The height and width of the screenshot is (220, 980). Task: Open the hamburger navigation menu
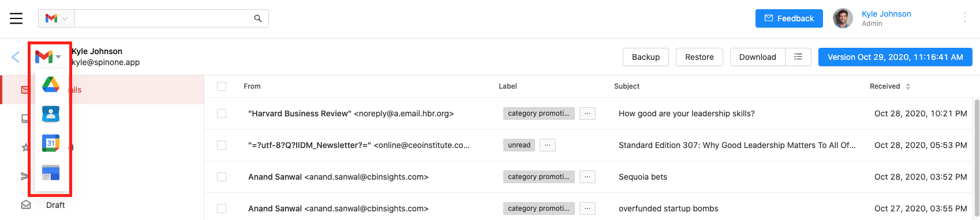click(16, 18)
